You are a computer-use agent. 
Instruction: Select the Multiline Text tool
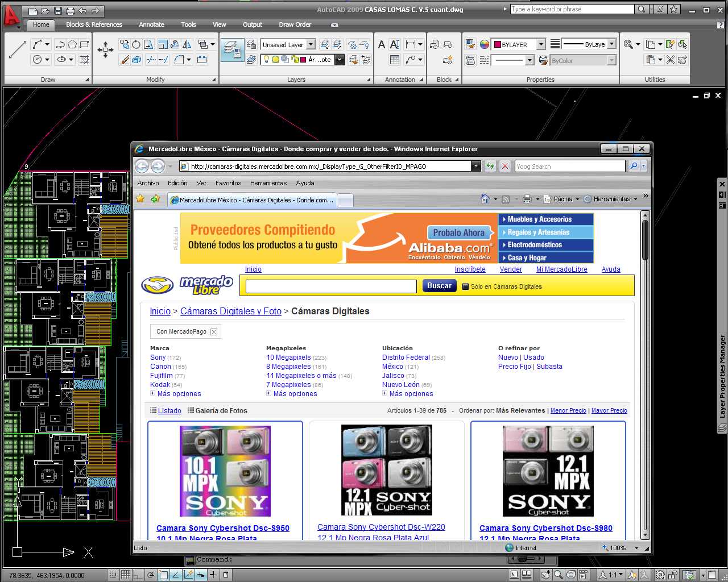(382, 44)
